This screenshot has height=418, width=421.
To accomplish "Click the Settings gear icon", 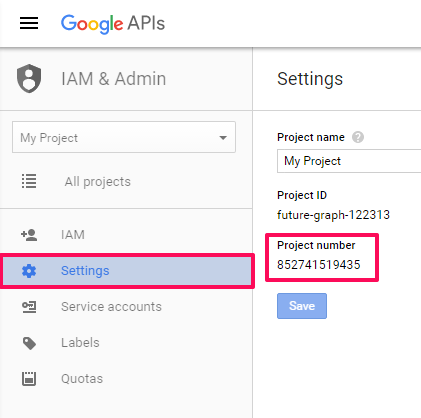I will [x=29, y=271].
